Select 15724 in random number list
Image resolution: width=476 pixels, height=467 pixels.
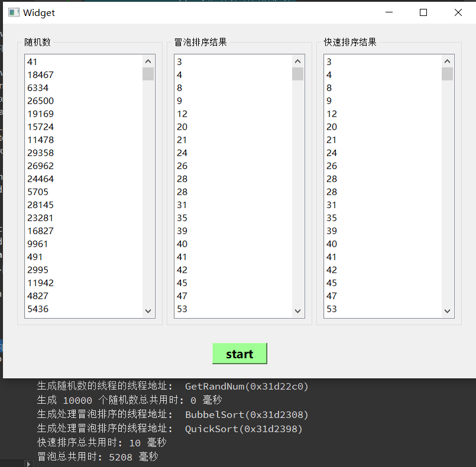coord(83,127)
